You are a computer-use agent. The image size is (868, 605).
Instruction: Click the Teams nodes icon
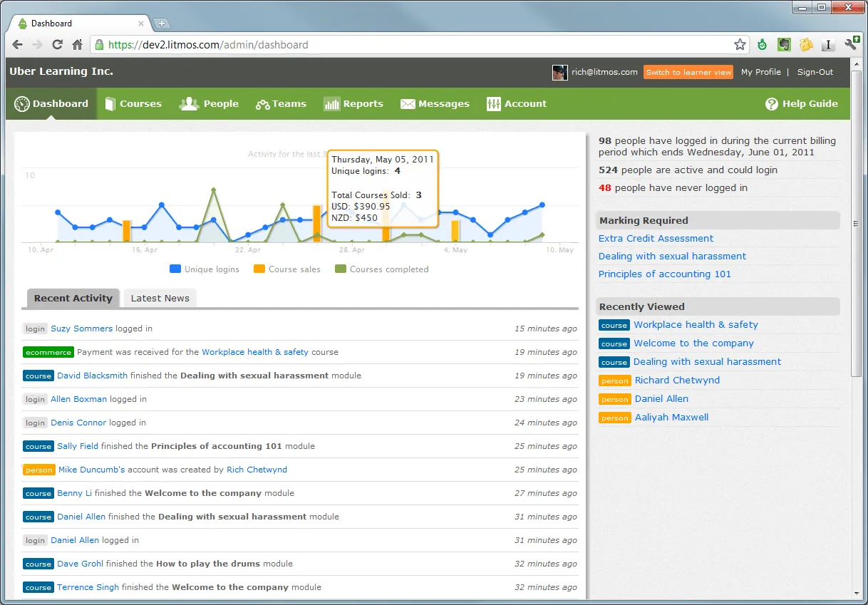262,105
